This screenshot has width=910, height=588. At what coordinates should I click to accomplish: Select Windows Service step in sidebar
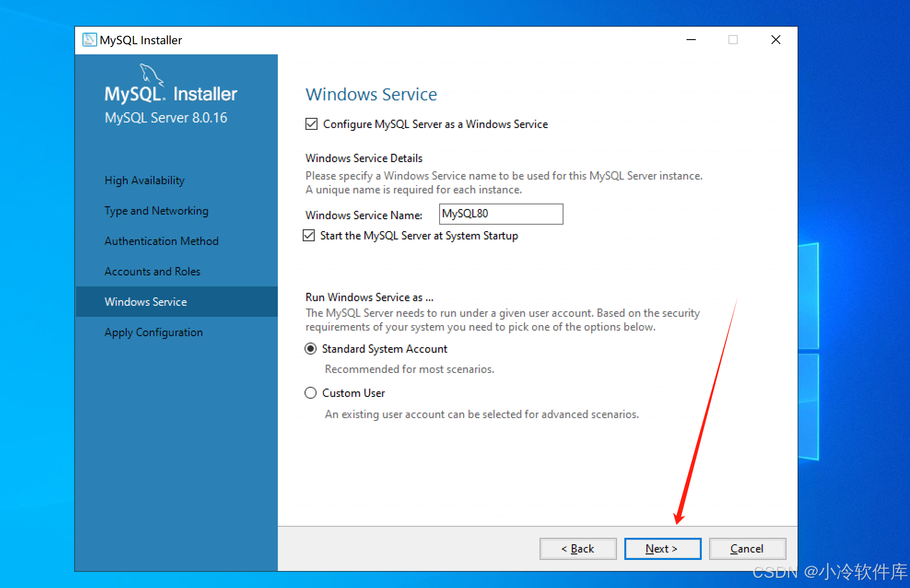click(146, 302)
